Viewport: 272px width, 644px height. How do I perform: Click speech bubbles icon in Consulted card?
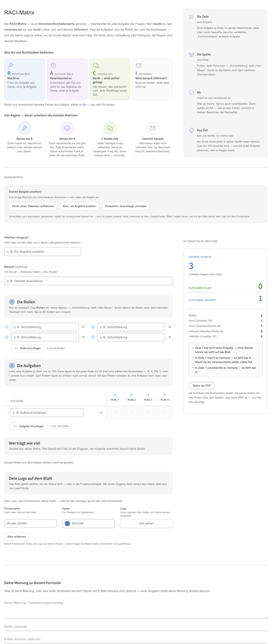coord(96,65)
